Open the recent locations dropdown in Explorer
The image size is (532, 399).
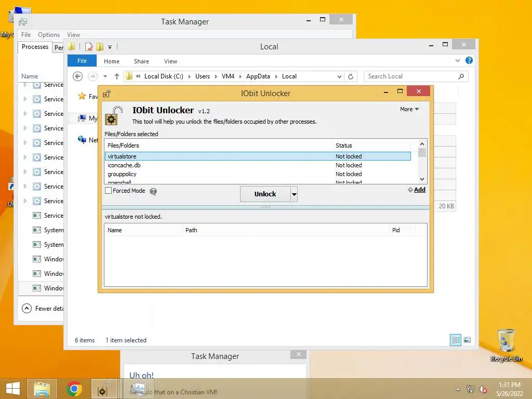tap(105, 76)
